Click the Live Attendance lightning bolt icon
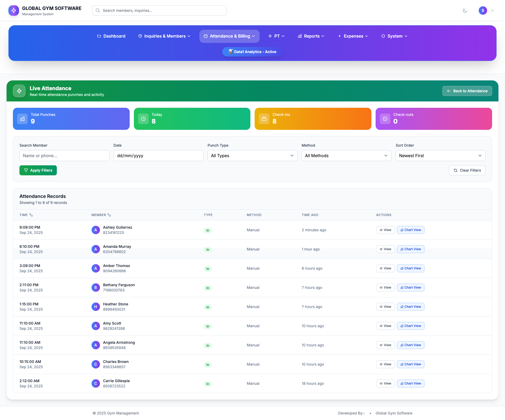 point(19,91)
